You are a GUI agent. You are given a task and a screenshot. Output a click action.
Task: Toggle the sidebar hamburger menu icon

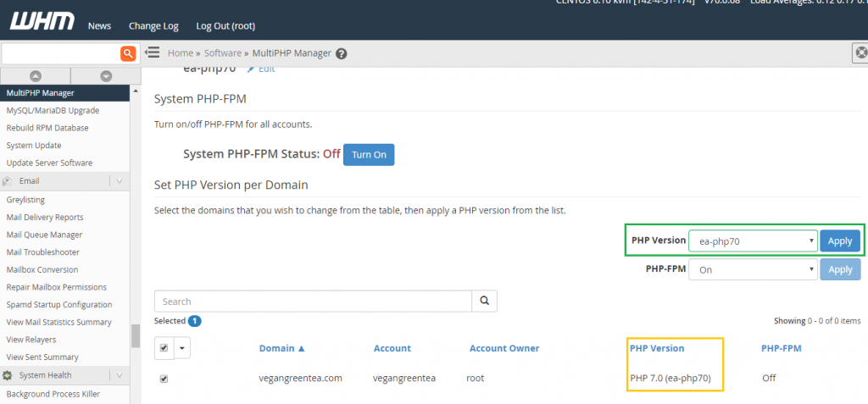point(153,53)
